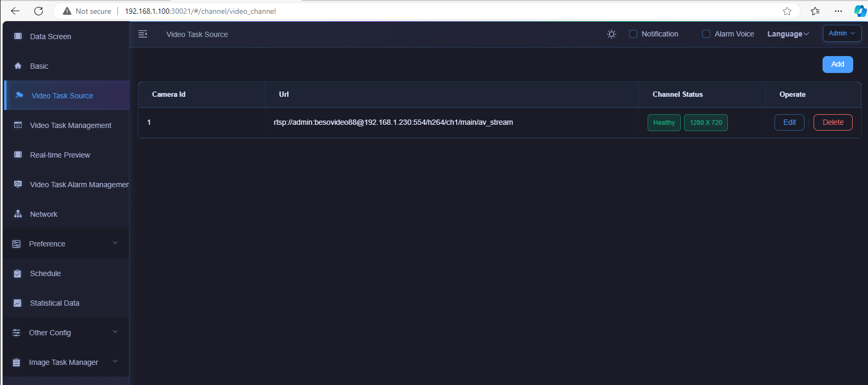Bookmark the page with the star icon
The height and width of the screenshot is (385, 868).
pyautogui.click(x=787, y=11)
